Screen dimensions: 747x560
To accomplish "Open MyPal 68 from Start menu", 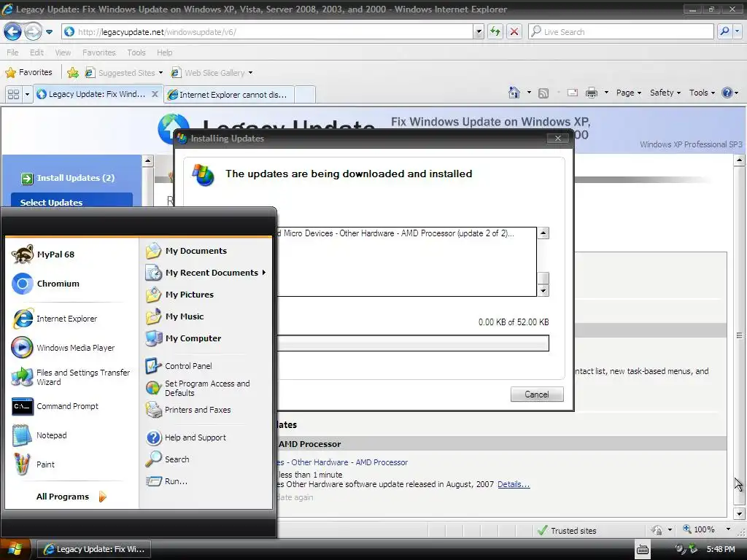I will point(44,254).
